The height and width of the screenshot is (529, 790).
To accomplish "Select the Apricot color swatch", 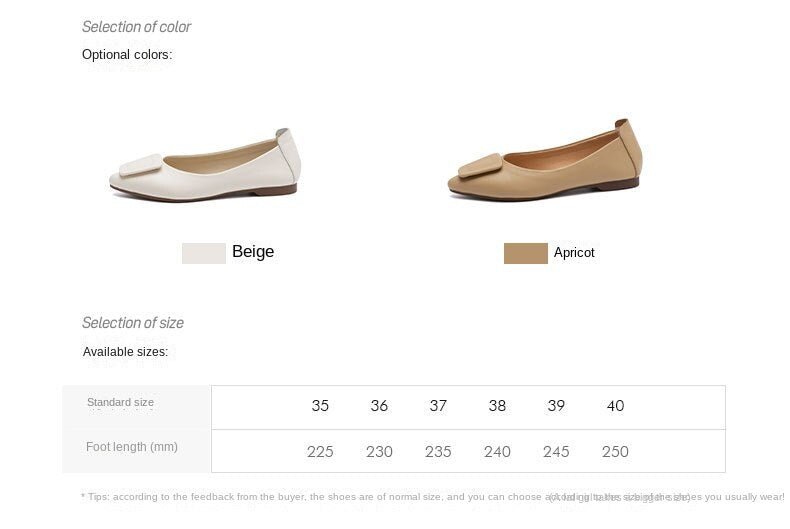I will tap(525, 253).
